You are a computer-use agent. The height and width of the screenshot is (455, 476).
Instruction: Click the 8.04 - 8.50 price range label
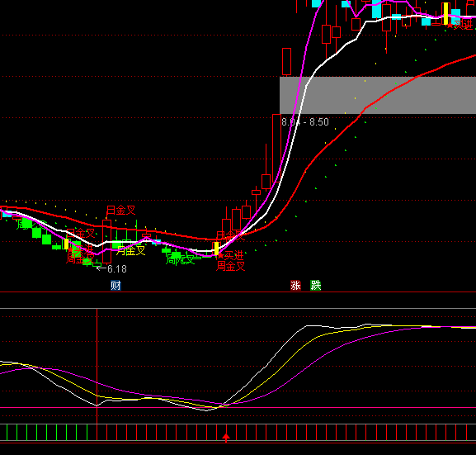(x=305, y=122)
